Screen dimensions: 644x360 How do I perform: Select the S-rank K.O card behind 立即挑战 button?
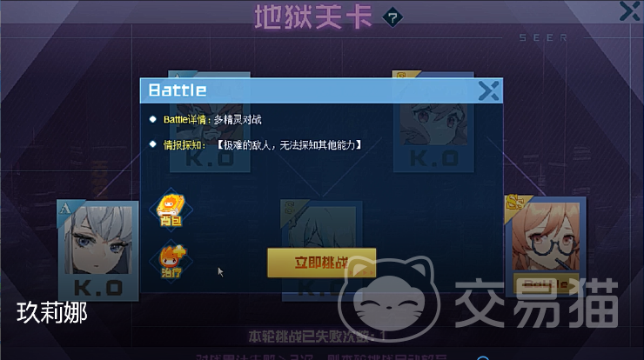[322, 250]
